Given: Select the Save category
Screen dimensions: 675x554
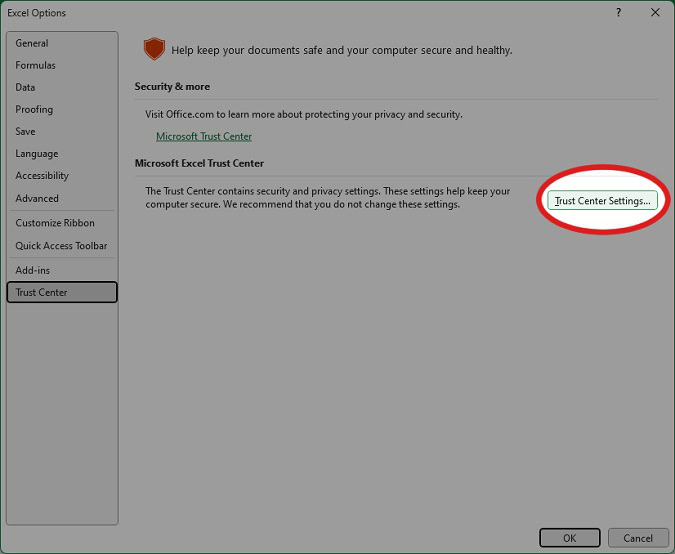Looking at the screenshot, I should click(62, 131).
